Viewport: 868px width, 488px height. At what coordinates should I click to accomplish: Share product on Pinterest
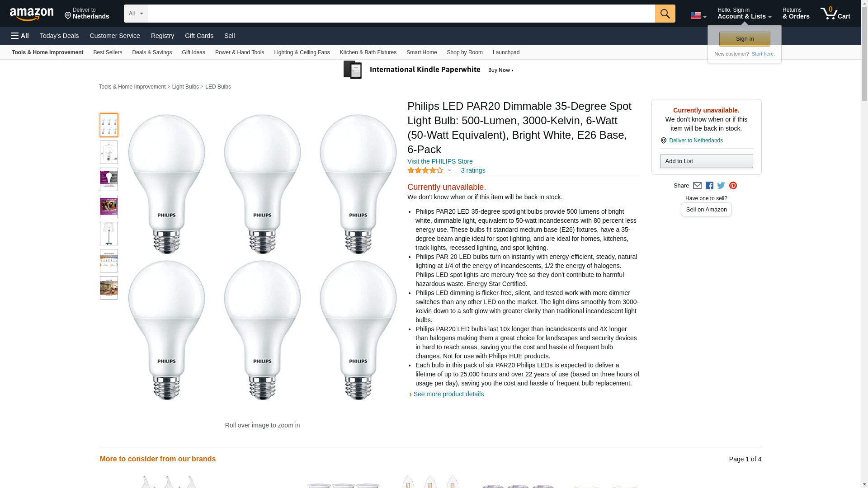coord(733,186)
